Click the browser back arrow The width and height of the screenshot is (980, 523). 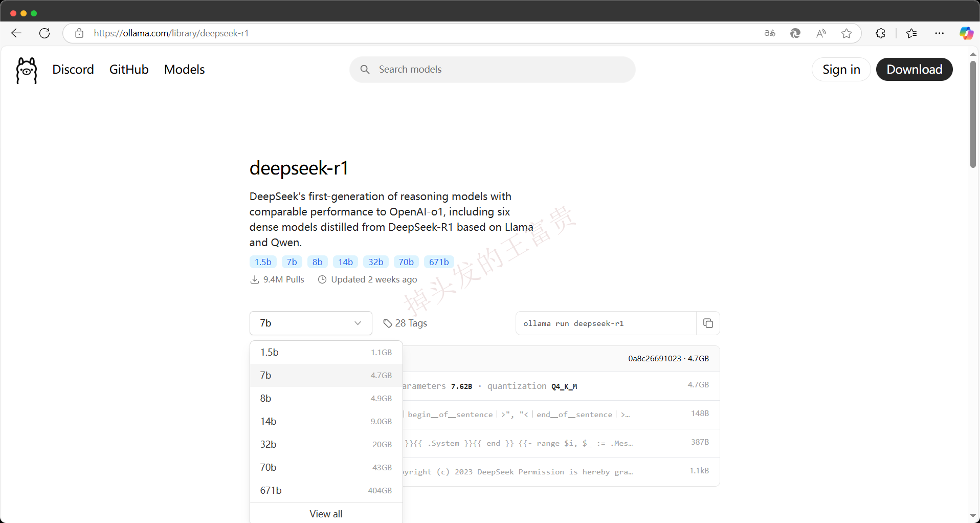tap(16, 33)
